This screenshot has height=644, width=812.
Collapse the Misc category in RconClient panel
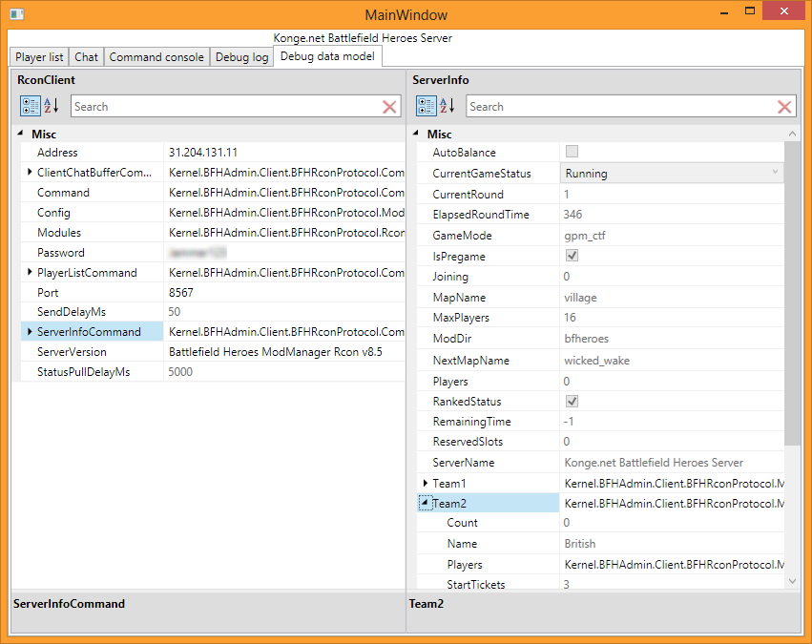click(20, 134)
